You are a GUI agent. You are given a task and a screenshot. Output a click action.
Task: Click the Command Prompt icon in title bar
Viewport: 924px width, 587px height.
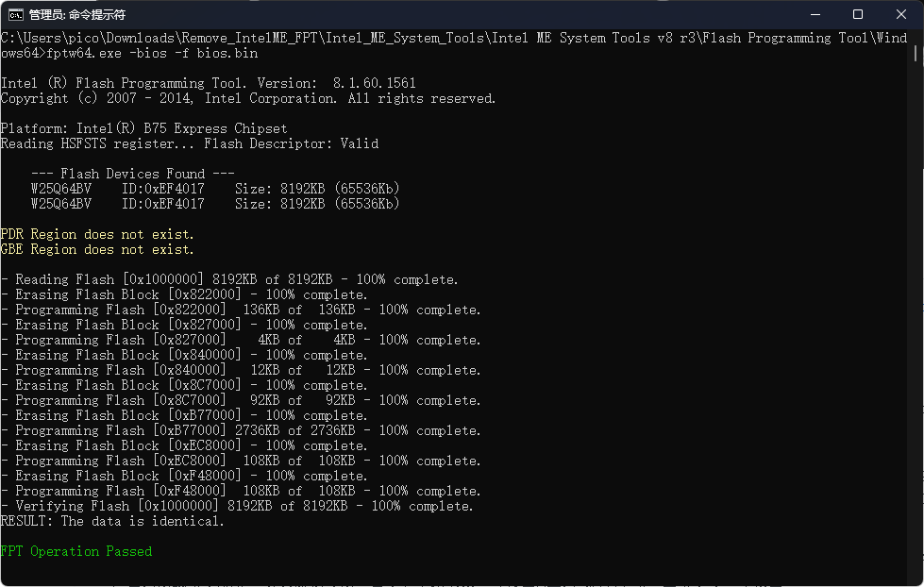coord(16,15)
